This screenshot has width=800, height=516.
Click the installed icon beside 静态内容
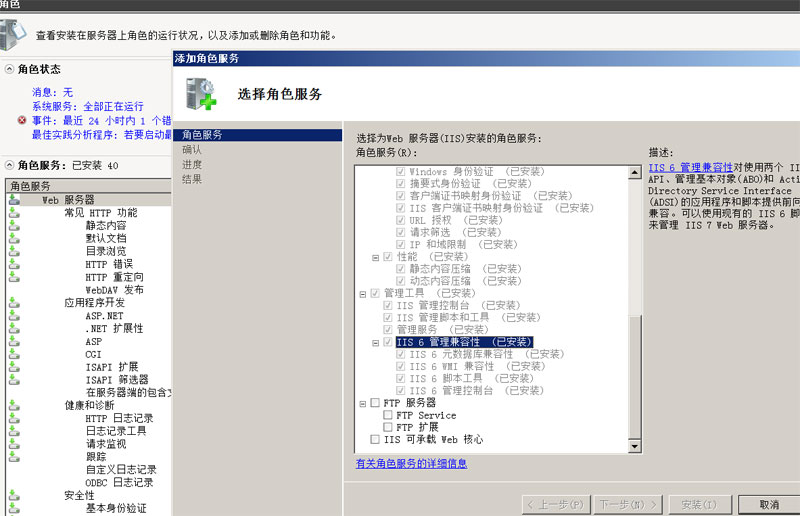point(14,225)
